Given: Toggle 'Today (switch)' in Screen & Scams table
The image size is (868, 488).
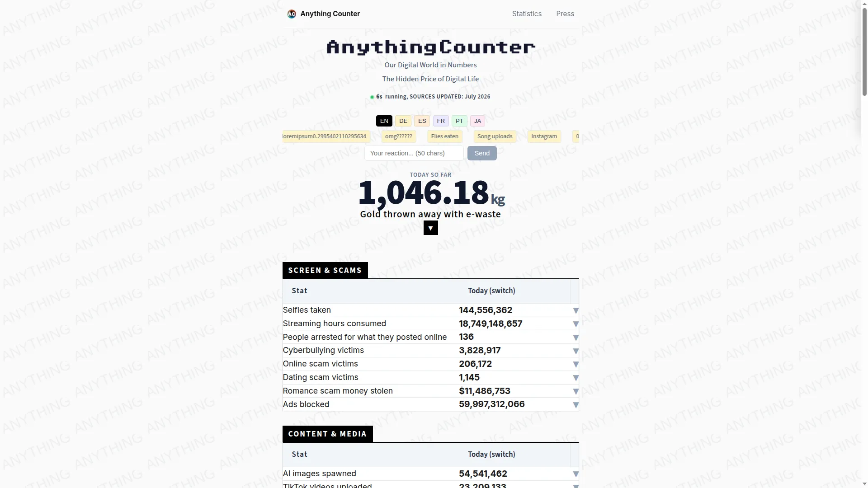Looking at the screenshot, I should click(x=491, y=291).
